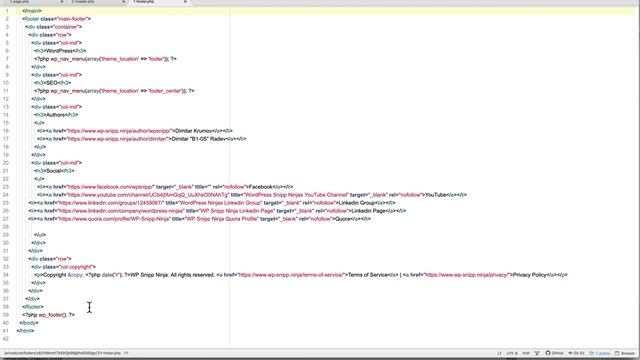Click the SEO h3 heading line
This screenshot has width=640, height=360.
[x=53, y=83]
